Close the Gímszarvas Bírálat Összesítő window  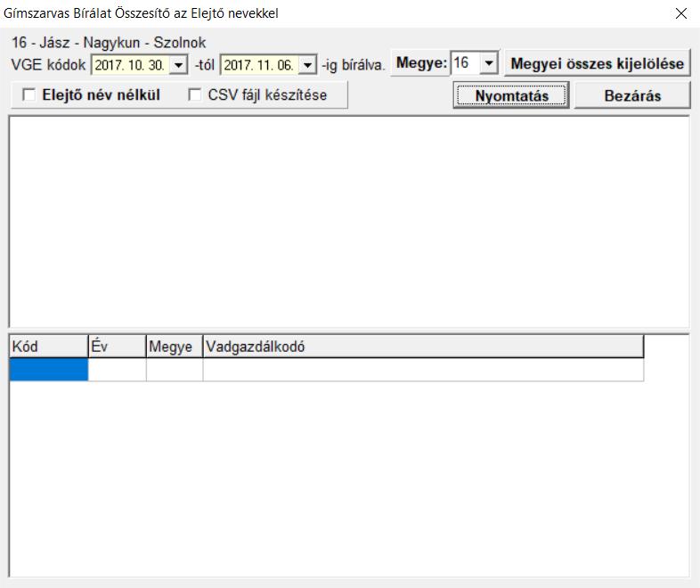click(x=680, y=13)
